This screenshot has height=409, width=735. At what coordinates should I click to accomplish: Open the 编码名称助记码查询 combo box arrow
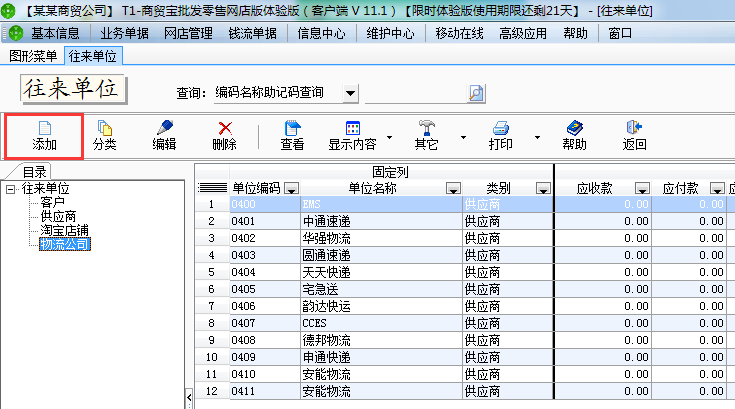pyautogui.click(x=350, y=93)
